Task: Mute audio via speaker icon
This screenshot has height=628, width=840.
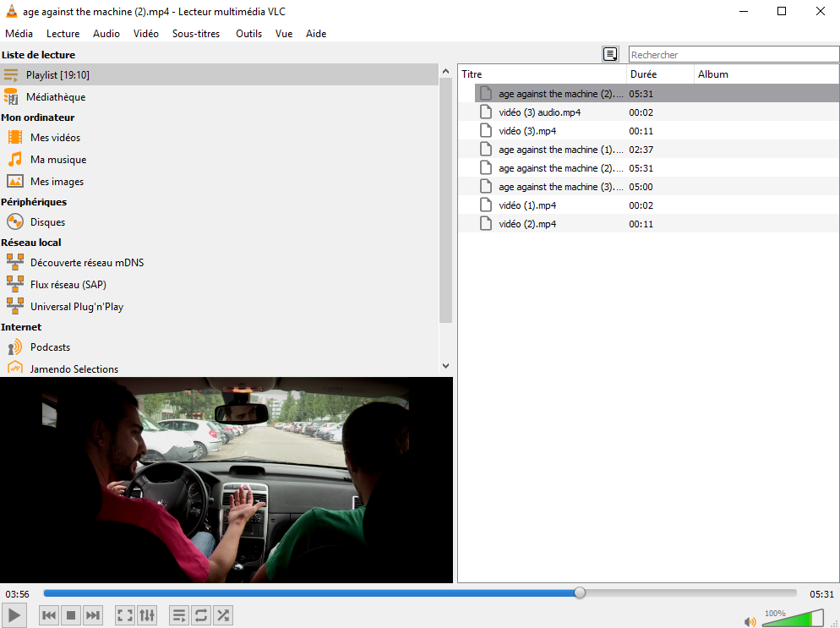Action: (x=750, y=621)
